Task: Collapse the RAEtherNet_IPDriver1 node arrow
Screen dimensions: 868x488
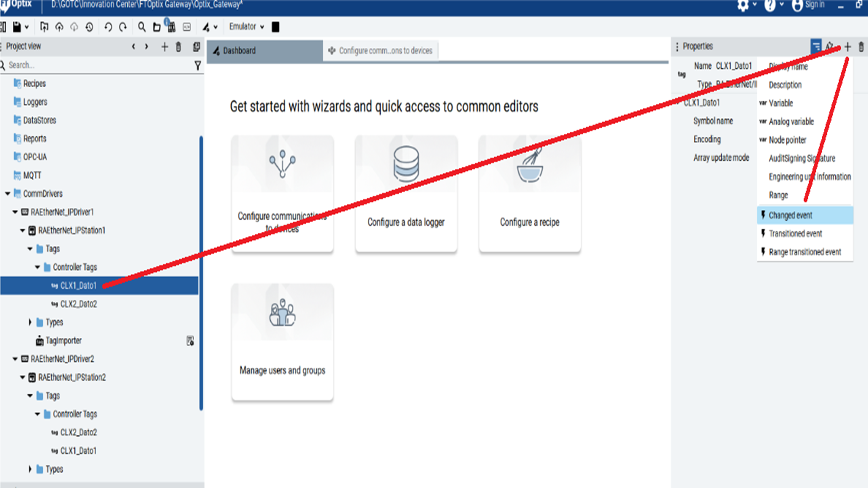Action: (15, 212)
